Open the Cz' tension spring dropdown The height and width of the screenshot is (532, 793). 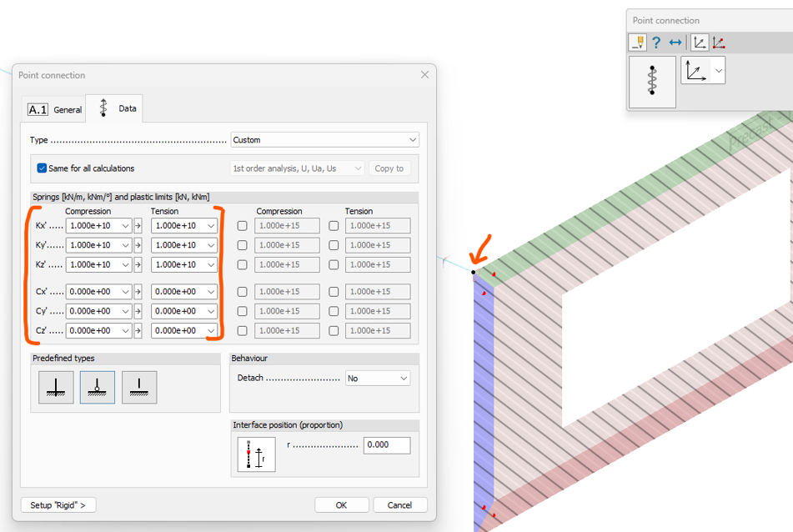coord(184,331)
